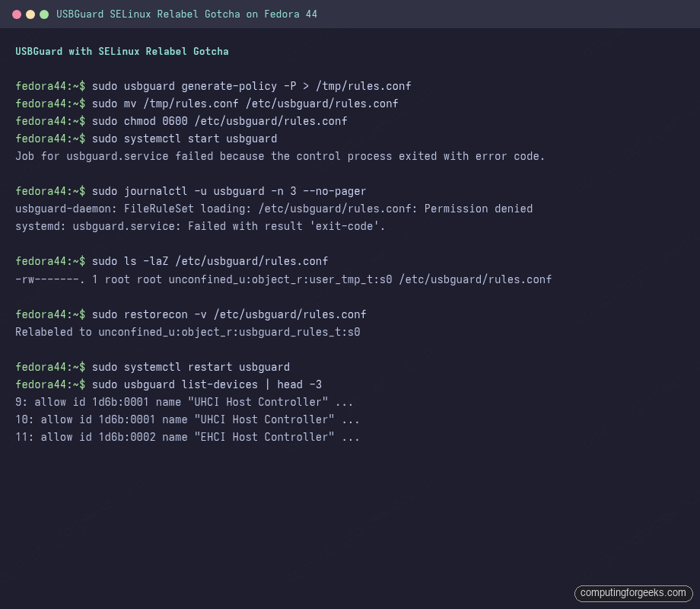
Task: Click the 'sudo ls -laZ' command line
Action: [x=172, y=261]
